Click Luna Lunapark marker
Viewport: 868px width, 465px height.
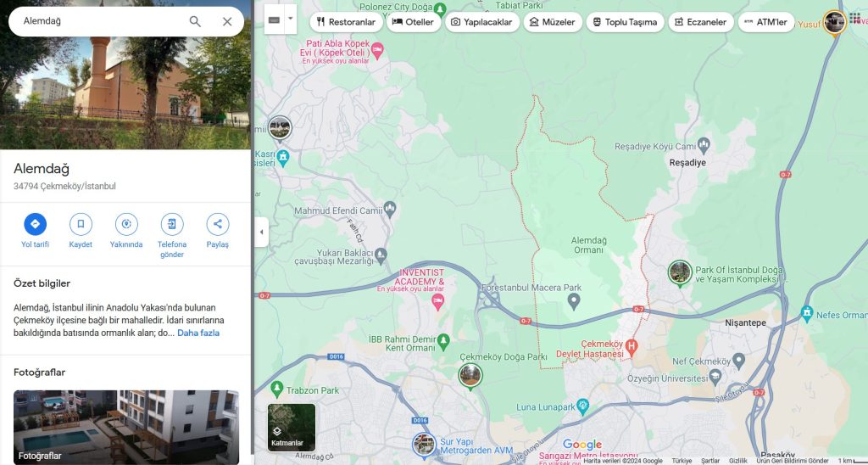582,406
